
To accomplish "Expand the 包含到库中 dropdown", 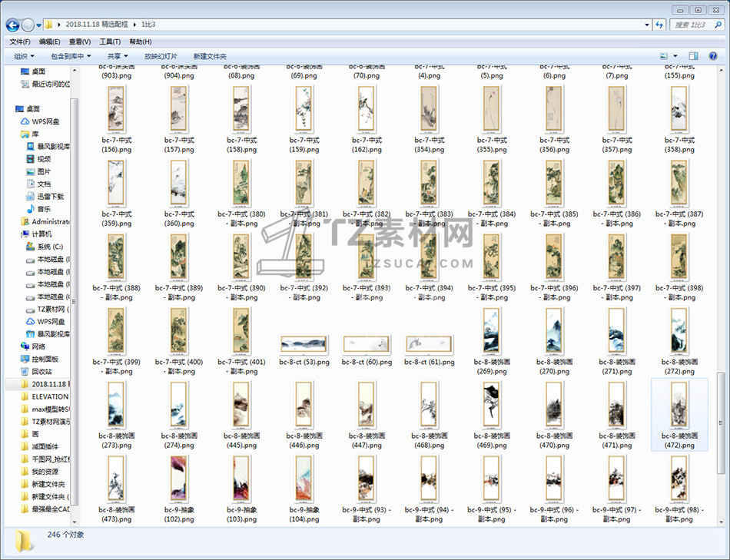I will [x=71, y=56].
